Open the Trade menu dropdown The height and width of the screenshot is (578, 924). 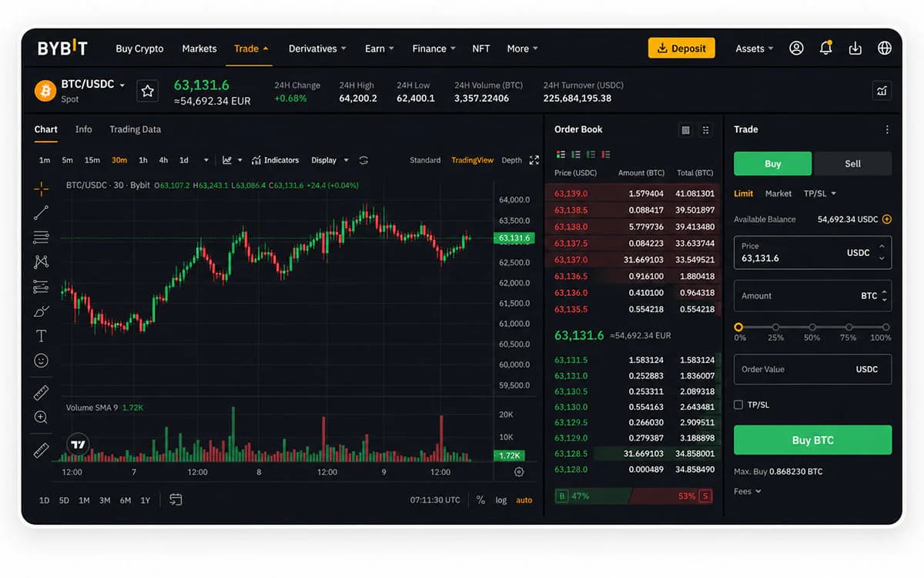point(251,49)
